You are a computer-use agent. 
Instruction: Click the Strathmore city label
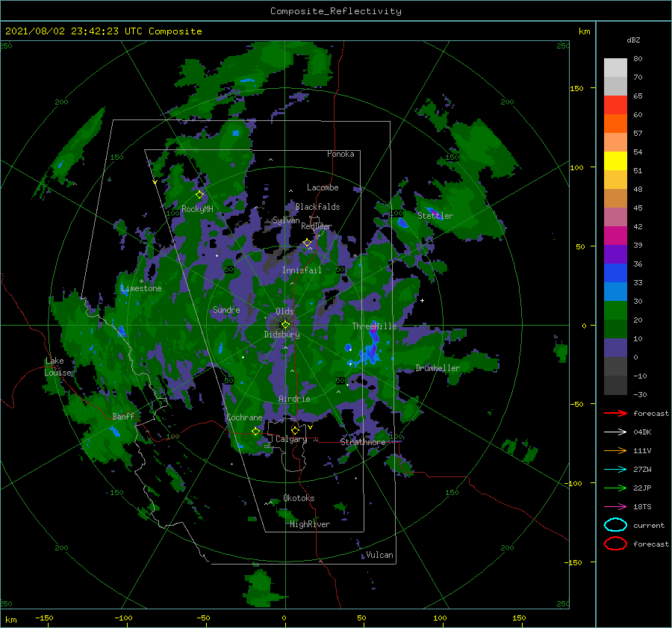coord(363,441)
